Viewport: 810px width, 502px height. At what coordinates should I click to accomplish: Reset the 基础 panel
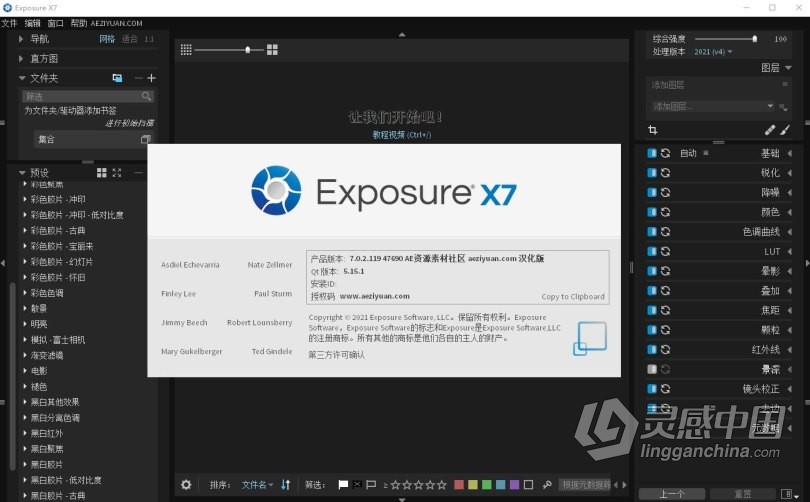pos(665,153)
